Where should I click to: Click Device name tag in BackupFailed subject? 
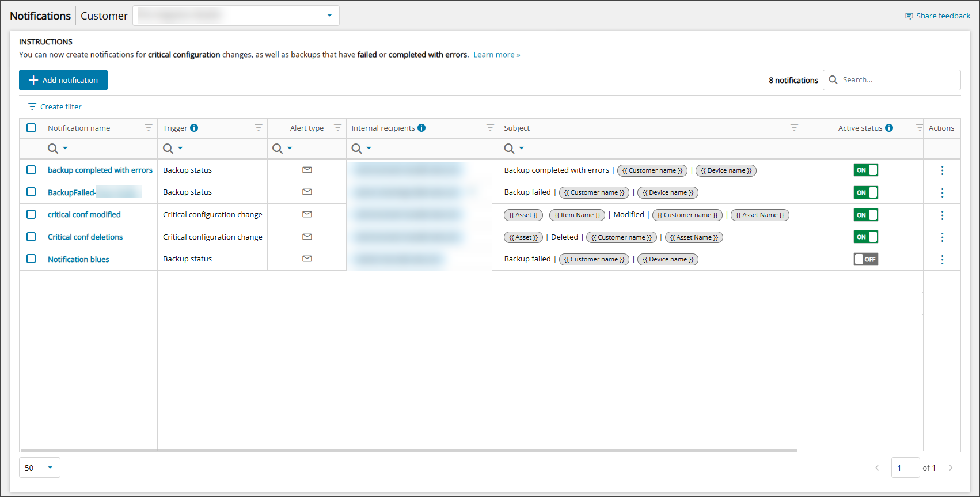click(668, 192)
